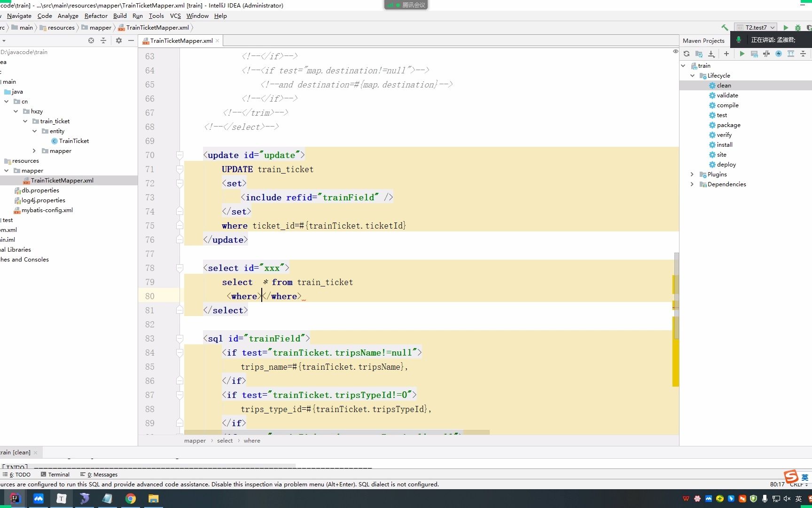This screenshot has height=508, width=812.
Task: Expand the mapper package under train_ticket
Action: (34, 151)
